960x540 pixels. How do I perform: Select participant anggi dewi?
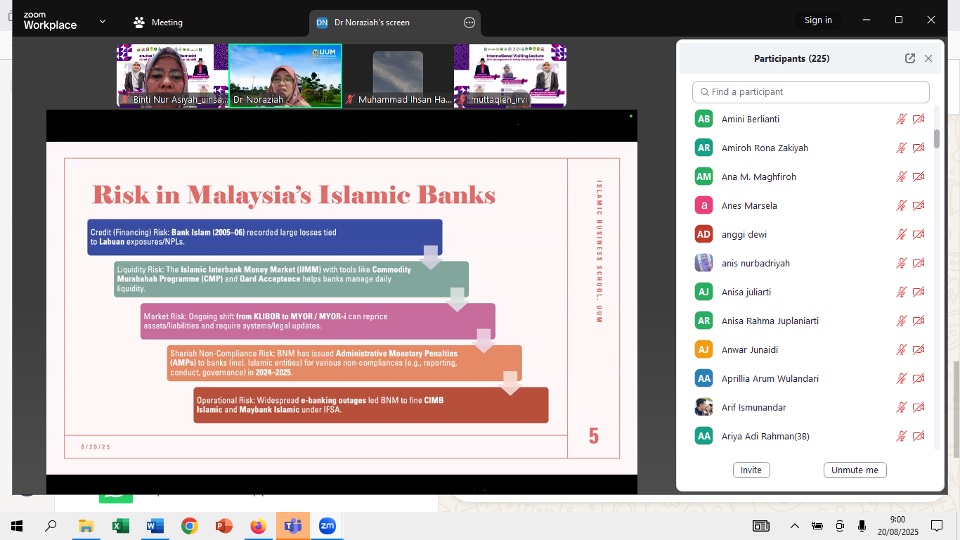(811, 234)
